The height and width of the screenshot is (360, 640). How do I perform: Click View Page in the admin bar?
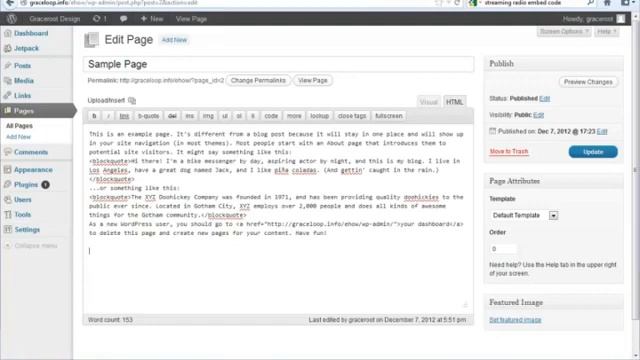coord(191,19)
